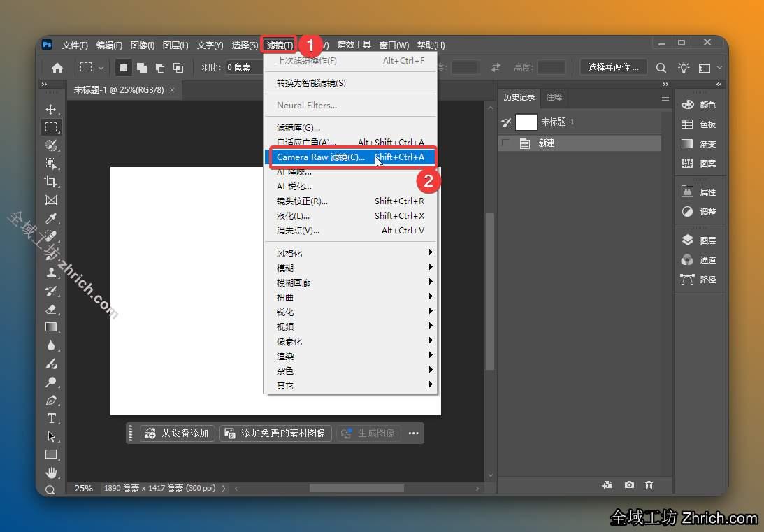Open the 图像(I) menu

[143, 45]
